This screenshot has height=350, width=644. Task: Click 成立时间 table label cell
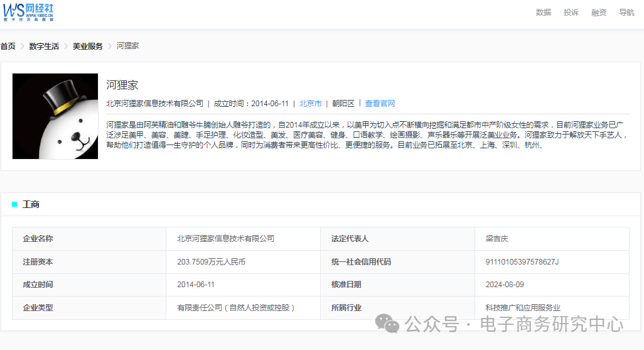click(89, 285)
